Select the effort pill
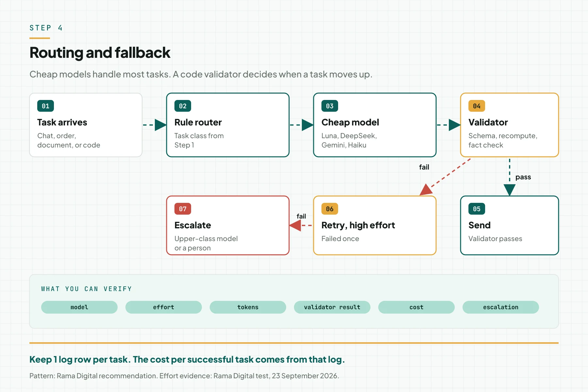 164,307
